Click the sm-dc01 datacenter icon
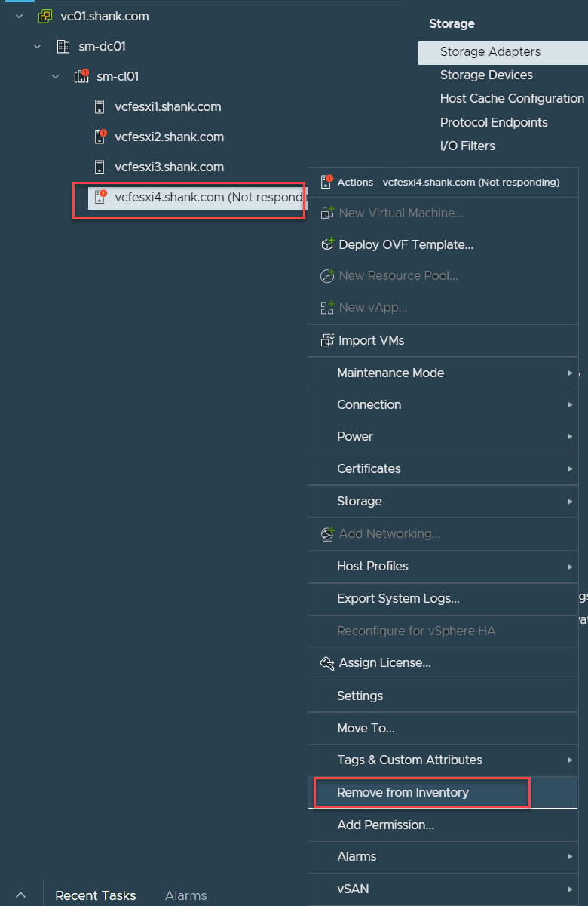 63,46
